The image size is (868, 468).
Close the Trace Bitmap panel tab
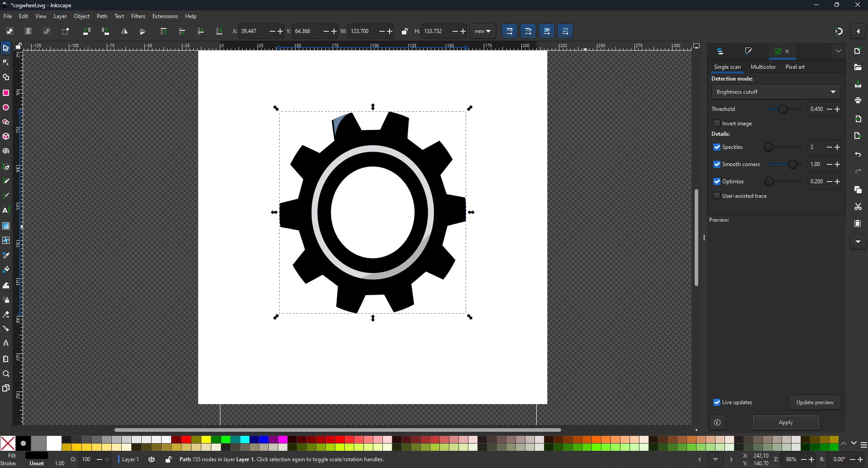click(x=787, y=52)
